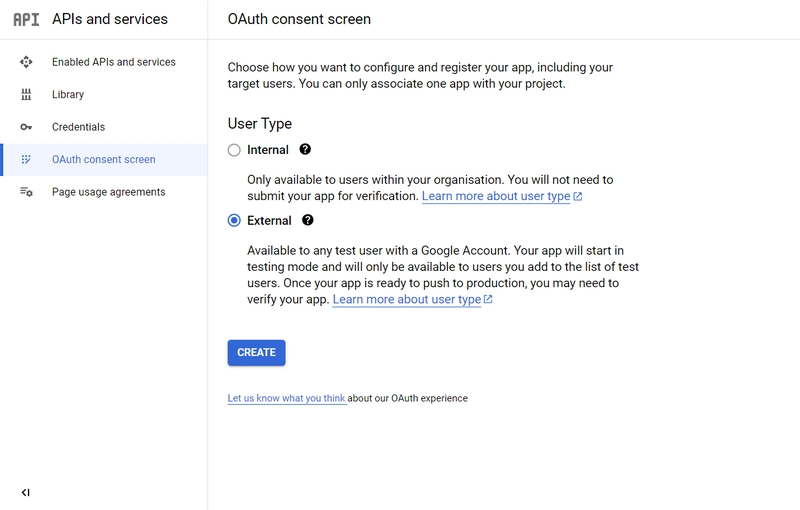Viewport: 800px width, 510px height.
Task: Click the Enabled APIs and services icon
Action: (x=26, y=62)
